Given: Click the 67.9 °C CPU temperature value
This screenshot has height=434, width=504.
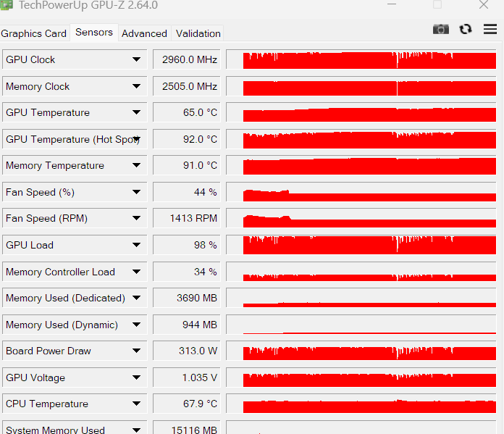Looking at the screenshot, I should 187,404.
